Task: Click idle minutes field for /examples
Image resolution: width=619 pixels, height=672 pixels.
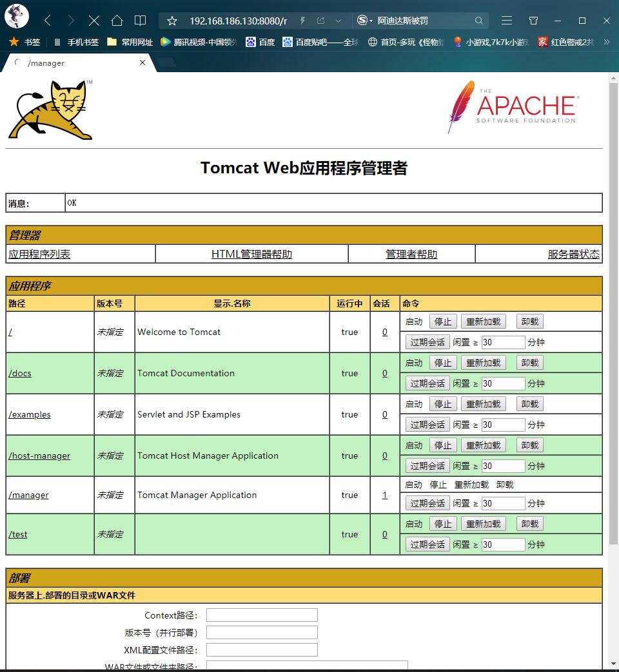Action: click(503, 425)
